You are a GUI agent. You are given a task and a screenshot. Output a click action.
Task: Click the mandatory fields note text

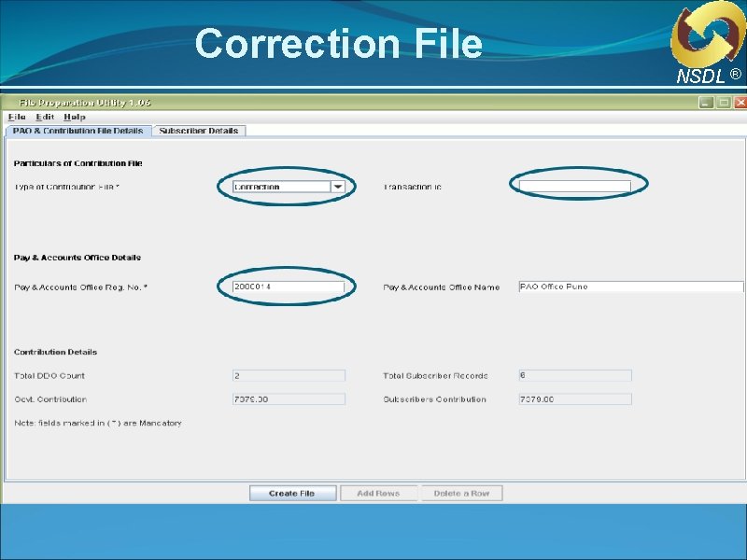tap(98, 423)
